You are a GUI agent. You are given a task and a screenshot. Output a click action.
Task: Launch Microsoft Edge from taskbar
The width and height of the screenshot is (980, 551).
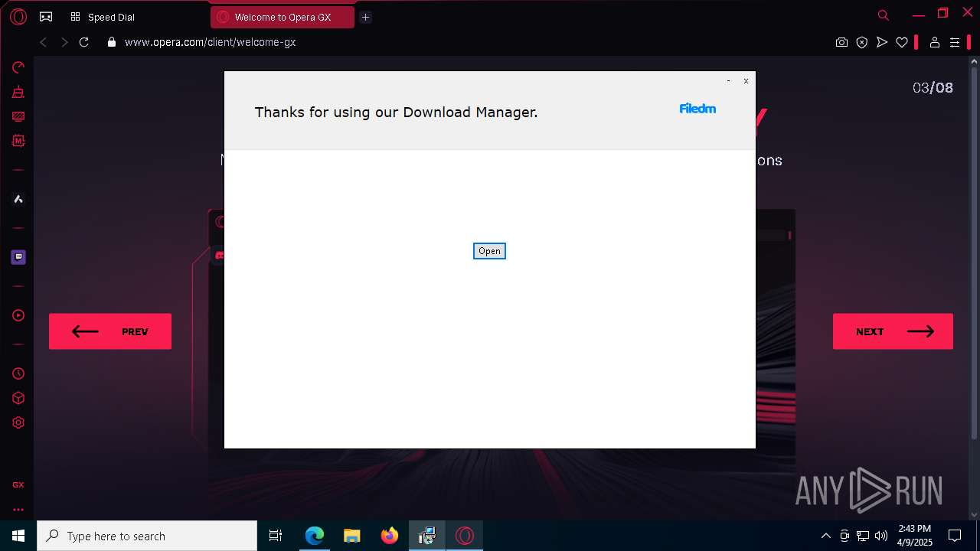click(315, 536)
